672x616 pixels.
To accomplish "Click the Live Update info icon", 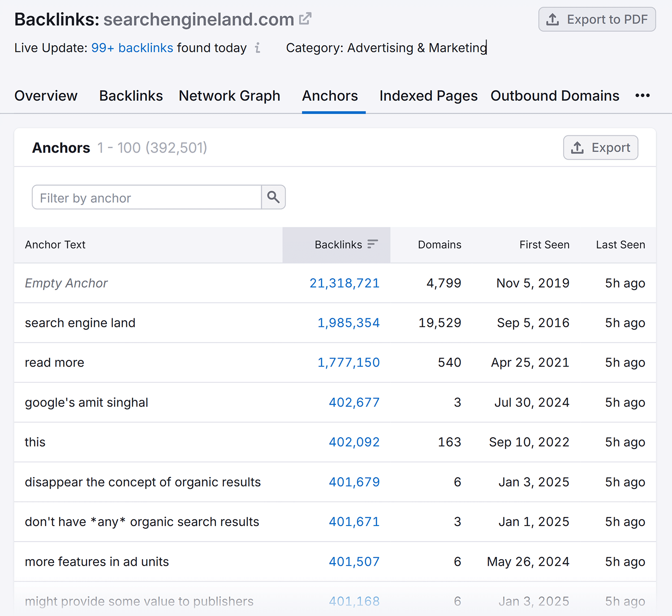I will pyautogui.click(x=258, y=48).
